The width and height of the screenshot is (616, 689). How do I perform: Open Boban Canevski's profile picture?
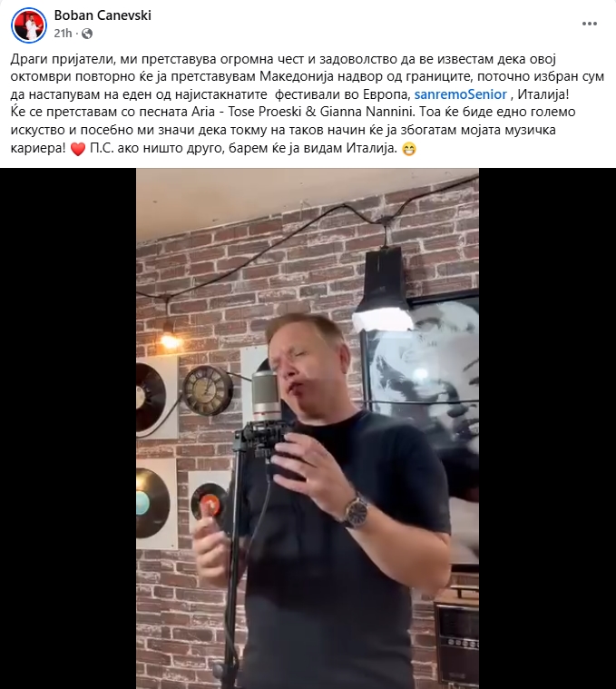[x=29, y=25]
